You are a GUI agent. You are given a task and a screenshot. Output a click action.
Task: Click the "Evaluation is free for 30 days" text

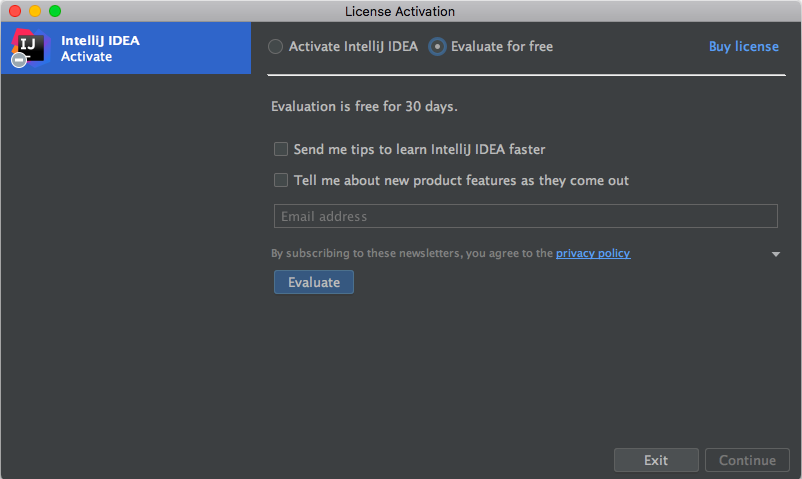[x=365, y=106]
